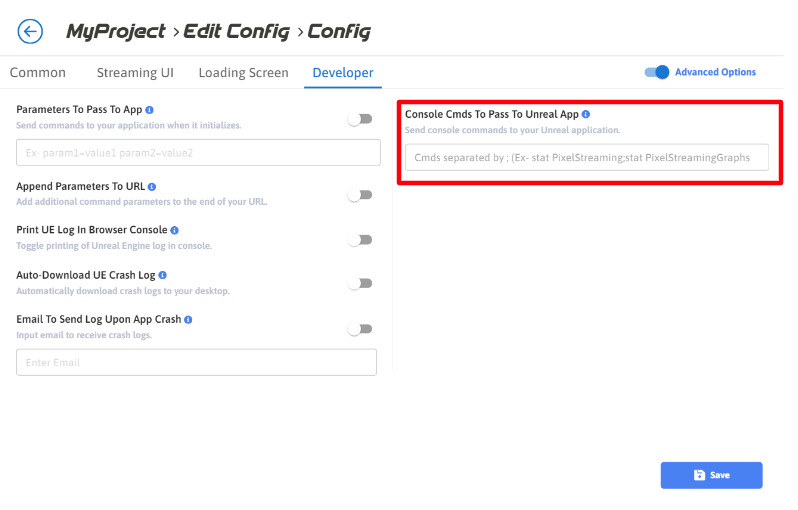Click info icon beside Parameters To Pass To App
This screenshot has width=798, height=510.
click(x=150, y=109)
